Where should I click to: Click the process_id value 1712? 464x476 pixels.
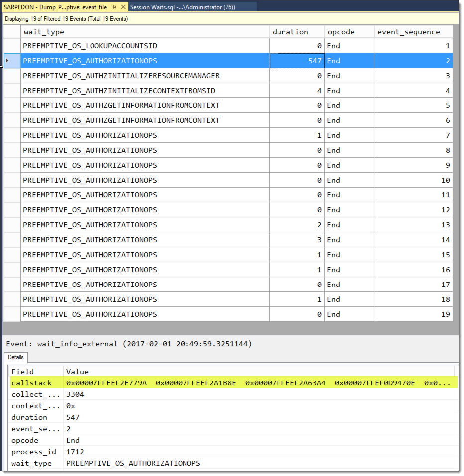75,452
